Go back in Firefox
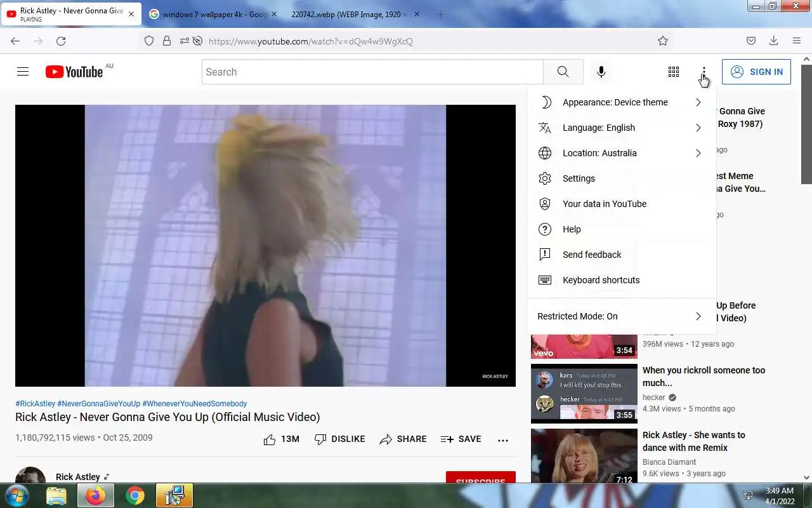 click(15, 41)
